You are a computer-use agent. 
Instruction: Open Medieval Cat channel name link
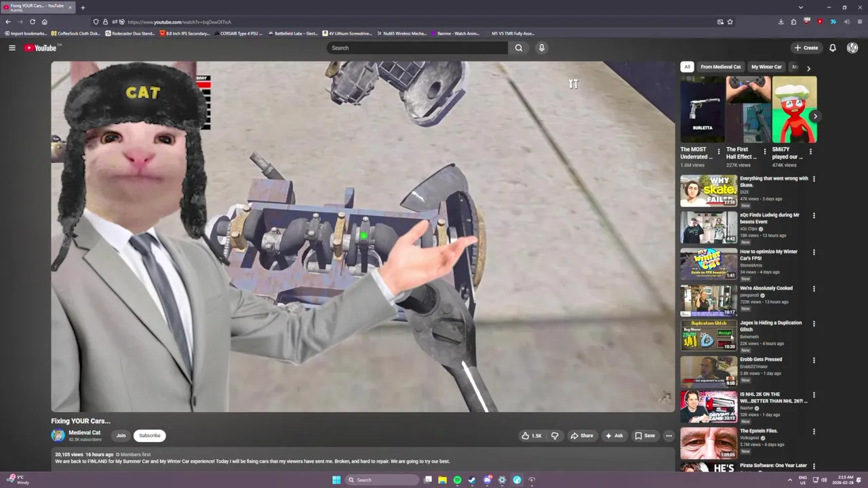point(84,432)
